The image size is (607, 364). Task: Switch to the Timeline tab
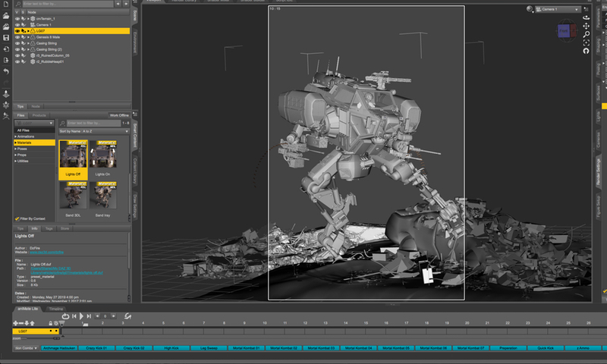[56, 309]
